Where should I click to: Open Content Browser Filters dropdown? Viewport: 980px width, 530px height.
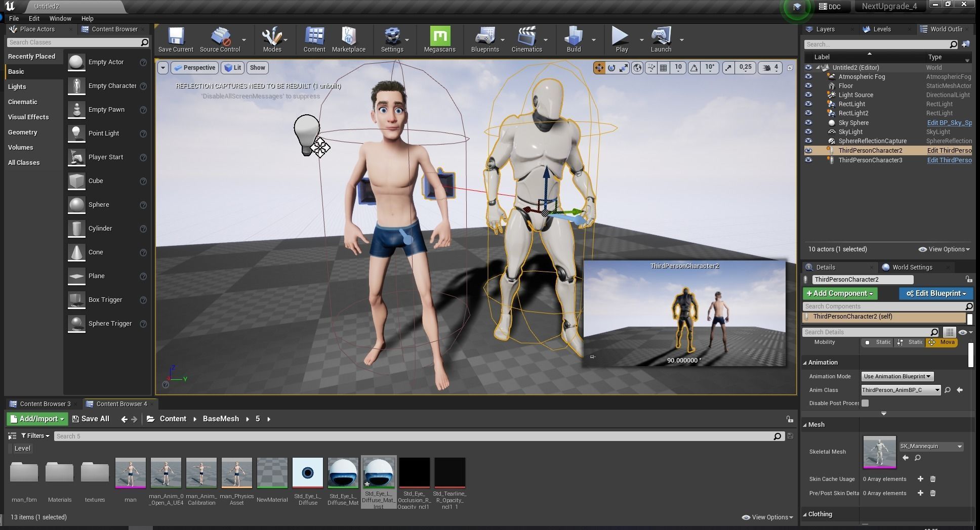point(35,436)
